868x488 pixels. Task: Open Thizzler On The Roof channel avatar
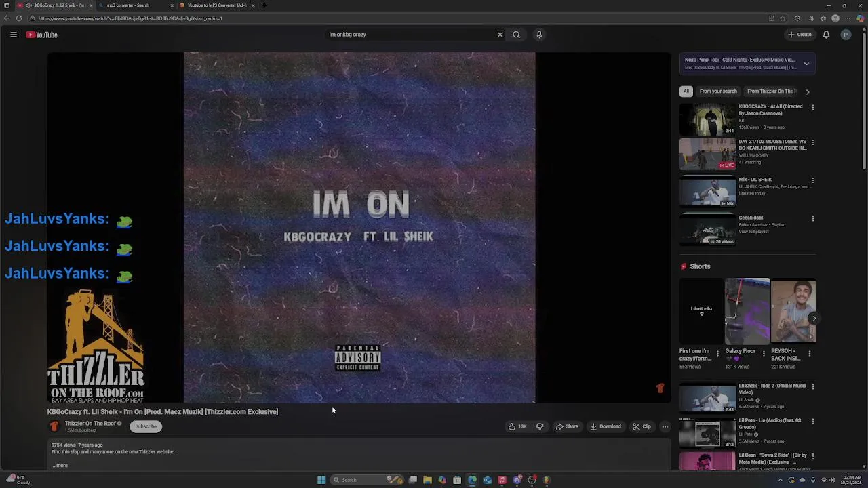pyautogui.click(x=54, y=426)
